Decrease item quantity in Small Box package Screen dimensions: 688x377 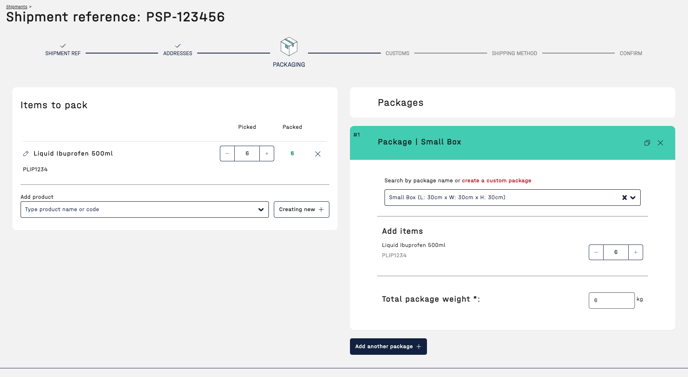click(x=596, y=252)
